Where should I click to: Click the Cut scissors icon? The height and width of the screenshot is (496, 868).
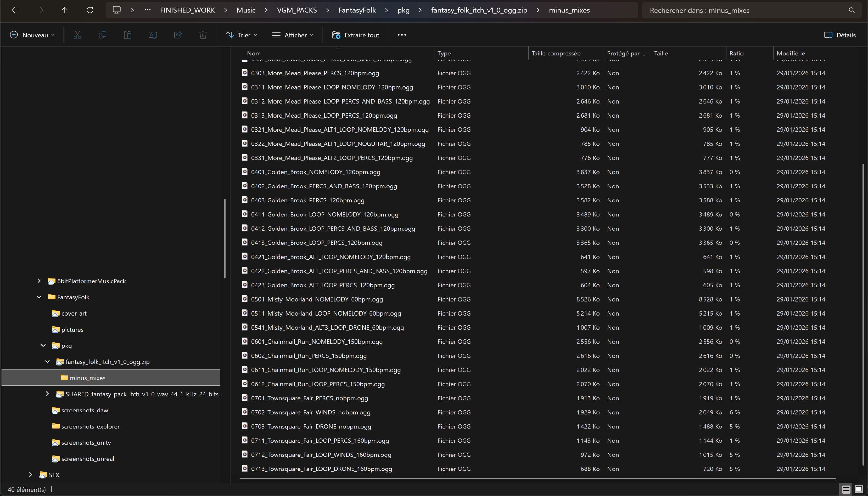[x=77, y=35]
